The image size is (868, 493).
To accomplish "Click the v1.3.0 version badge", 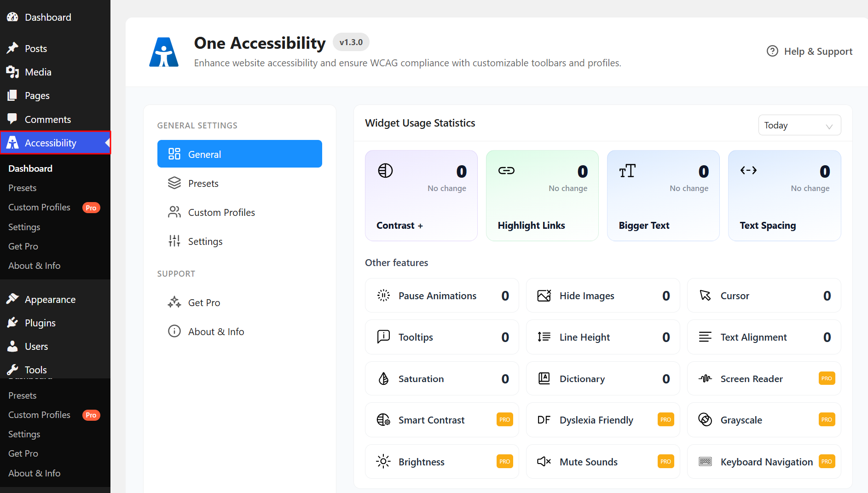I will (x=351, y=42).
